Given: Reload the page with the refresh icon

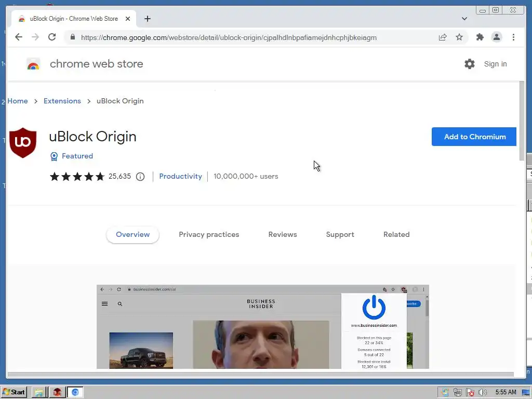Looking at the screenshot, I should tap(52, 37).
